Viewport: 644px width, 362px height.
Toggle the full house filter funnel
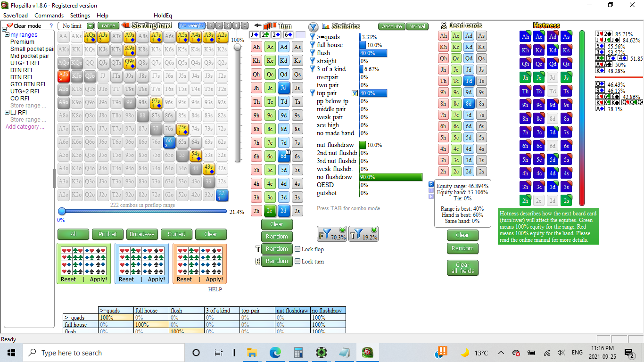(x=312, y=45)
